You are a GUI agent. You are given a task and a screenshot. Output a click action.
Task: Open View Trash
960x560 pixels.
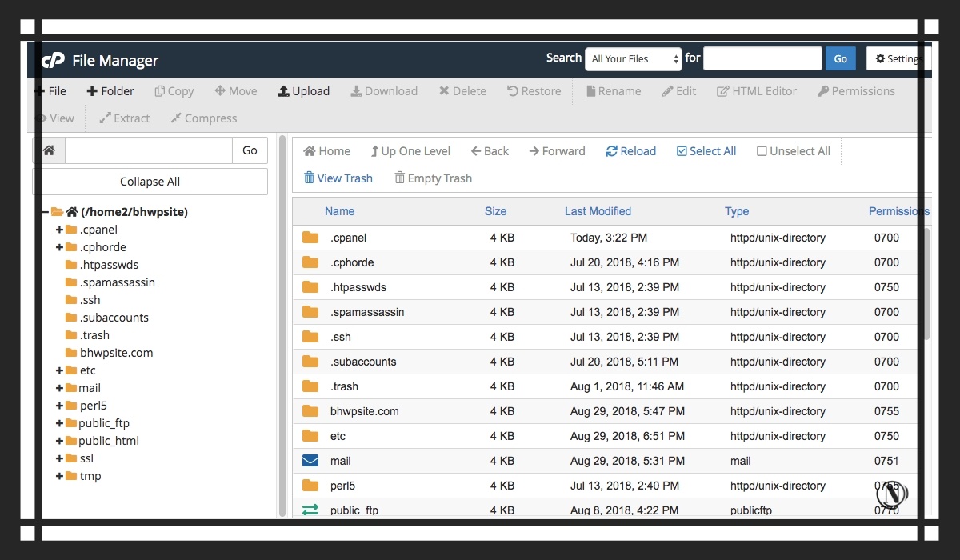(338, 178)
